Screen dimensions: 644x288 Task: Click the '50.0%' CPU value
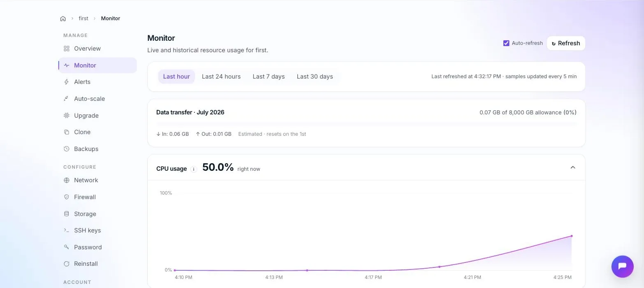click(x=218, y=167)
